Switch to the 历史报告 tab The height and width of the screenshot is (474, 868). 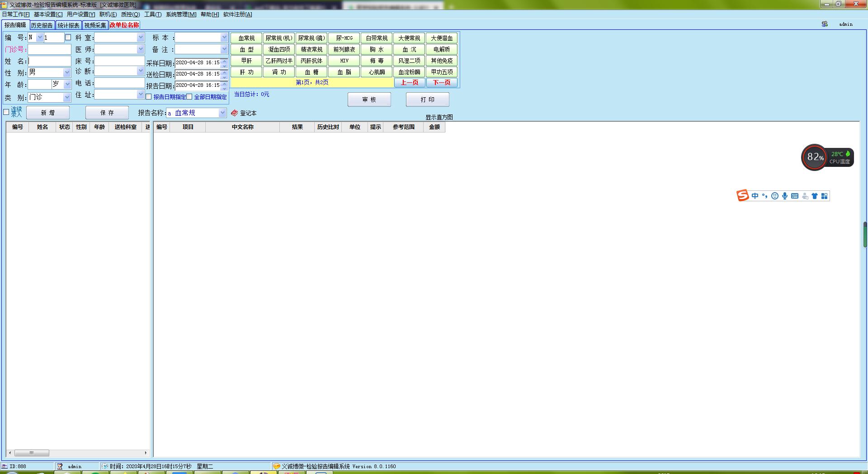click(x=42, y=25)
